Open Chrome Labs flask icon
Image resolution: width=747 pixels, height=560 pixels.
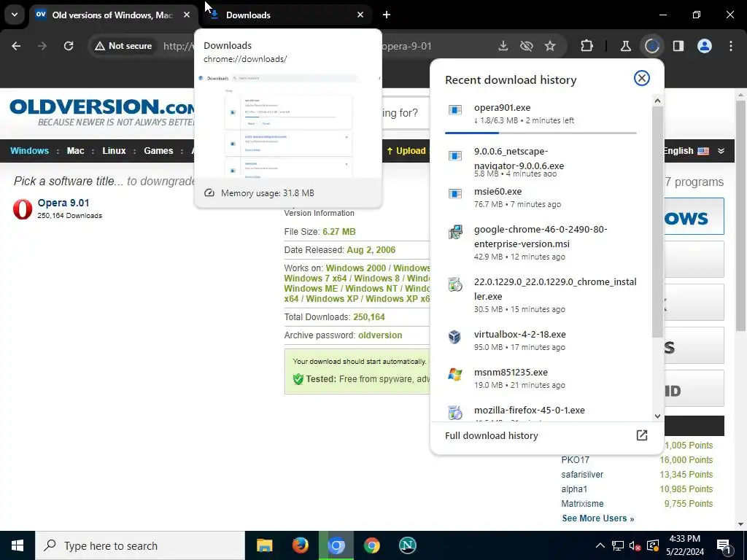[x=625, y=46]
